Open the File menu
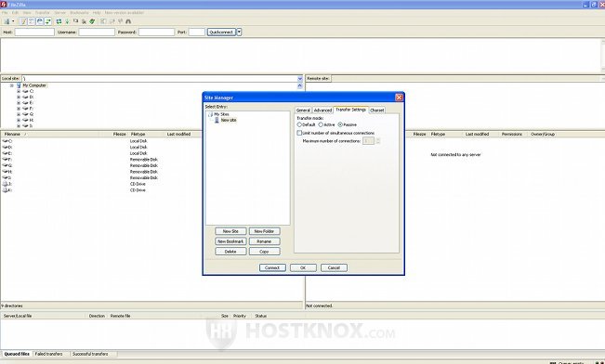 pyautogui.click(x=5, y=13)
